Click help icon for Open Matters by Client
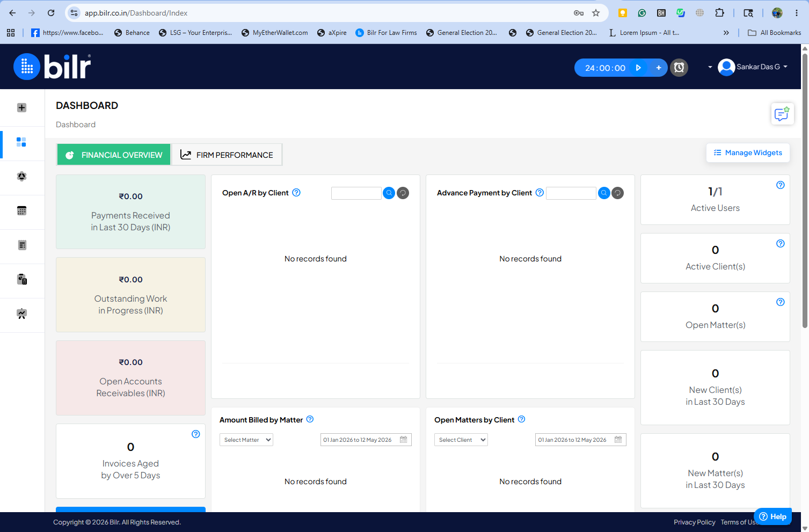This screenshot has width=809, height=532. click(521, 419)
